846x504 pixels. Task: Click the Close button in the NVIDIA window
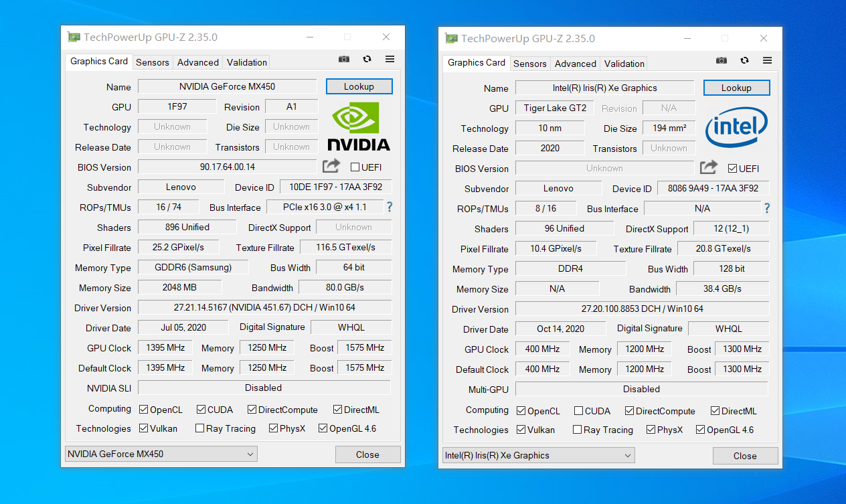coord(367,454)
